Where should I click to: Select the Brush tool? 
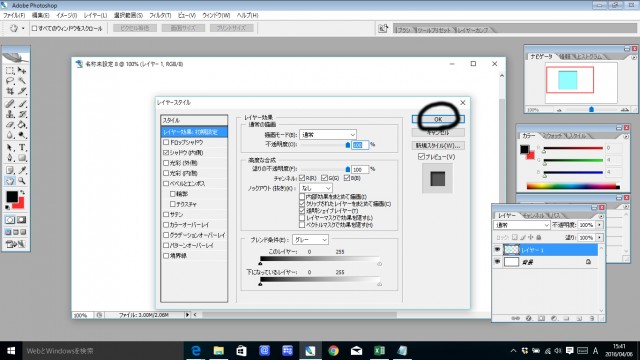(22, 104)
